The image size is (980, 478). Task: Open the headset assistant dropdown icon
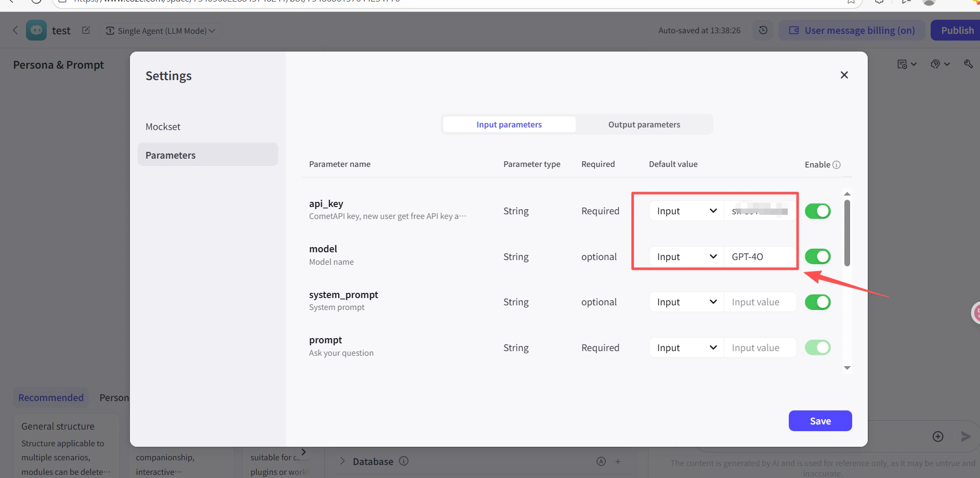tap(940, 64)
